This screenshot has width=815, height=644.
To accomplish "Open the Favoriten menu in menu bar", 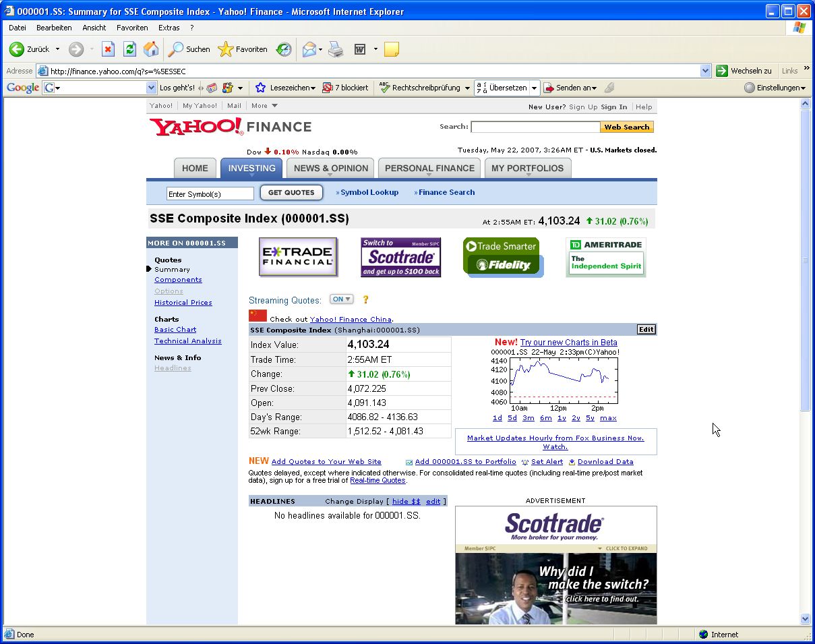I will (132, 28).
